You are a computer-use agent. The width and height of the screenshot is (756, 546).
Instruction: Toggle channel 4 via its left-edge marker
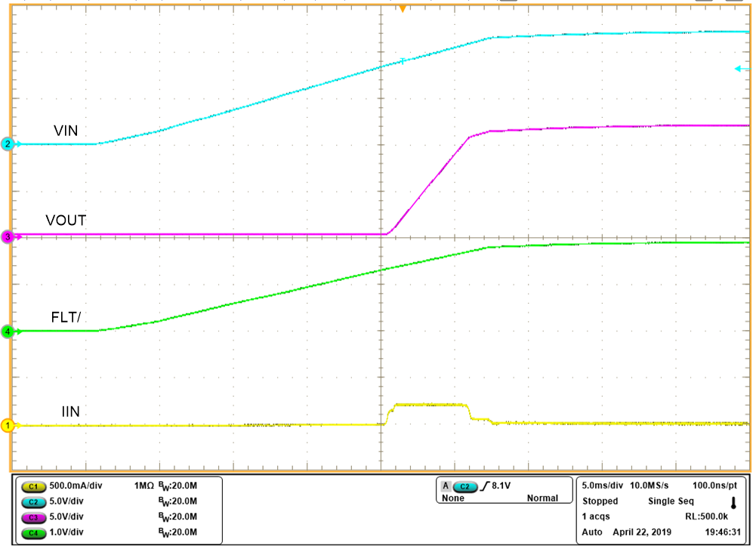point(5,331)
